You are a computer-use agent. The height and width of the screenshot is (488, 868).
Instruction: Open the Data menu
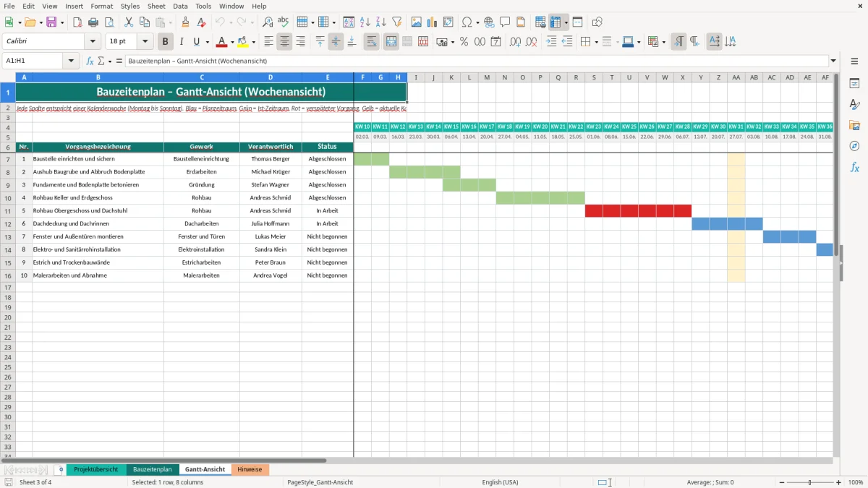point(180,6)
